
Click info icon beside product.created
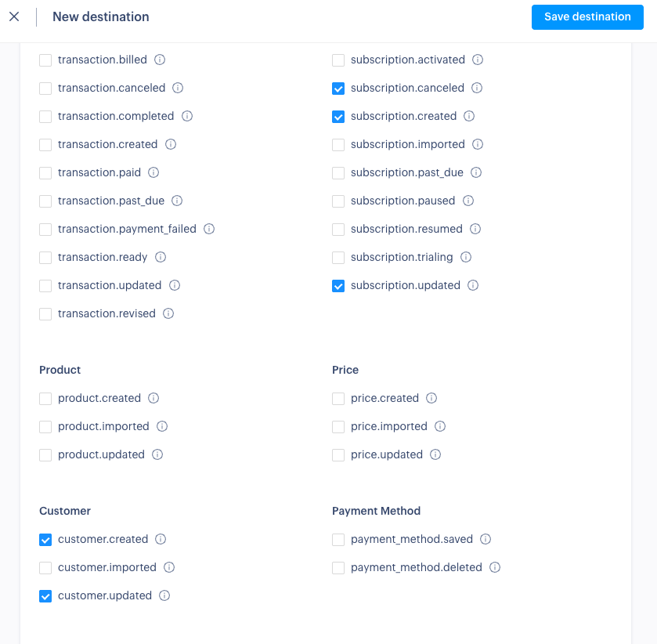pos(153,398)
